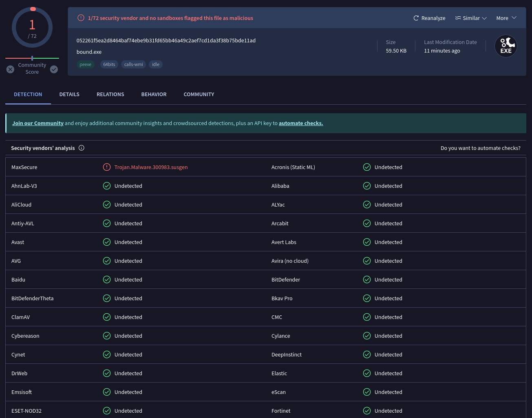Click the EXE file type icon
This screenshot has height=418, width=532.
(x=506, y=46)
